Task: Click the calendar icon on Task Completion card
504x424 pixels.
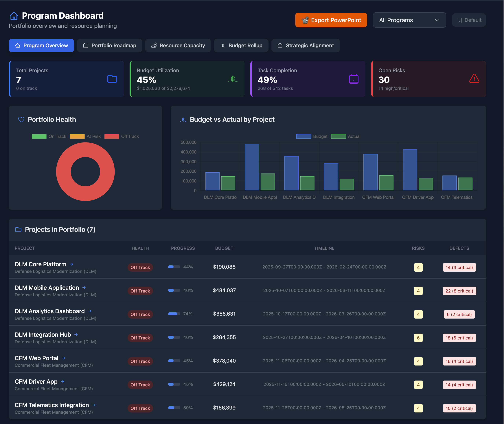Action: point(353,79)
